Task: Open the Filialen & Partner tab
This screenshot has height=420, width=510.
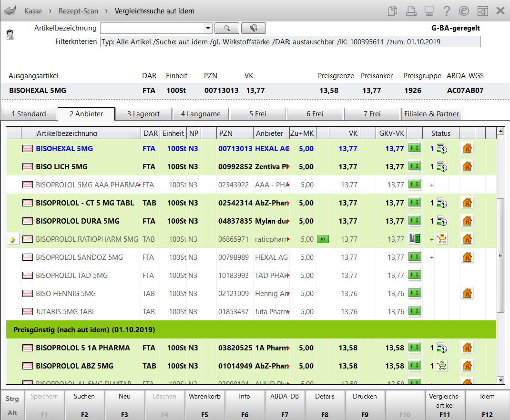Action: pos(431,114)
